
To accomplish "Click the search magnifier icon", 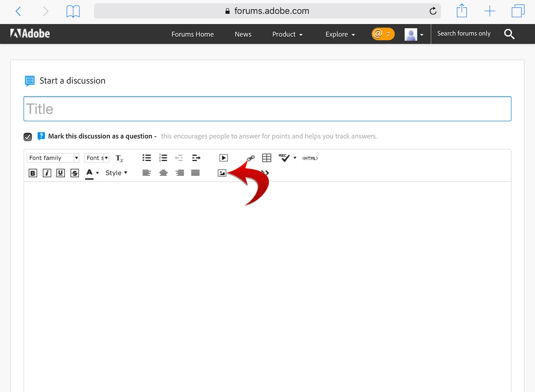I will point(509,34).
